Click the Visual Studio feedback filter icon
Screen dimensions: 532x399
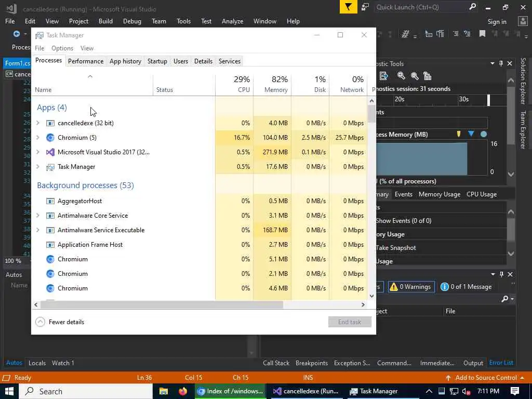tap(348, 7)
